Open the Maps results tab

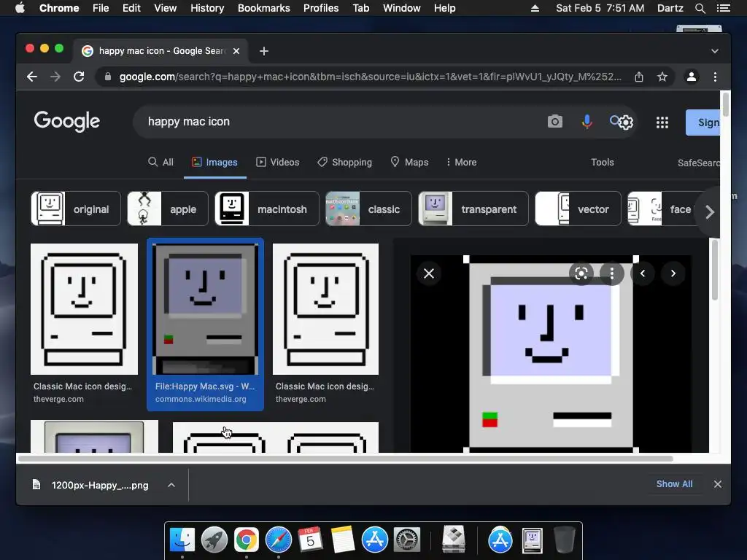click(409, 163)
